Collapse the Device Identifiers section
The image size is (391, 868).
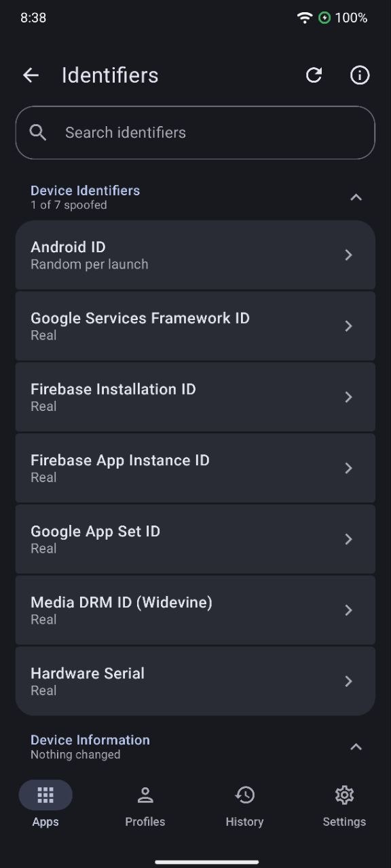coord(356,197)
